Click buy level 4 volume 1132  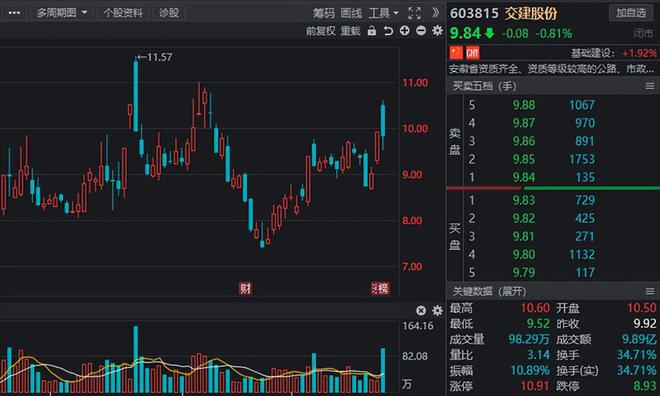click(x=582, y=254)
